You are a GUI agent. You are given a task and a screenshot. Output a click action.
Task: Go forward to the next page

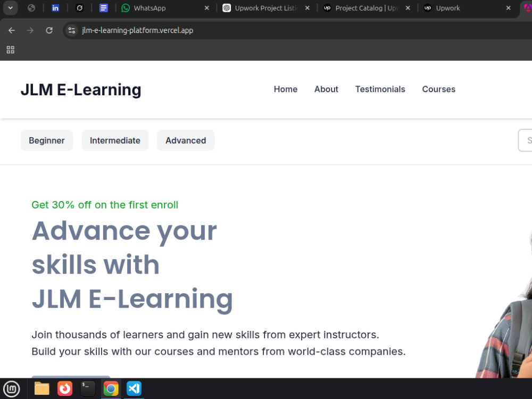tap(30, 30)
